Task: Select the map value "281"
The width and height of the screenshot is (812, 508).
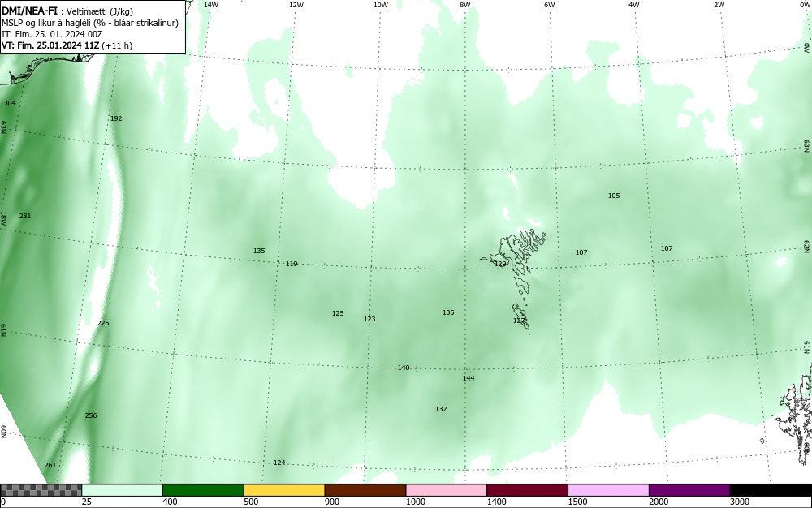Action: tap(25, 216)
